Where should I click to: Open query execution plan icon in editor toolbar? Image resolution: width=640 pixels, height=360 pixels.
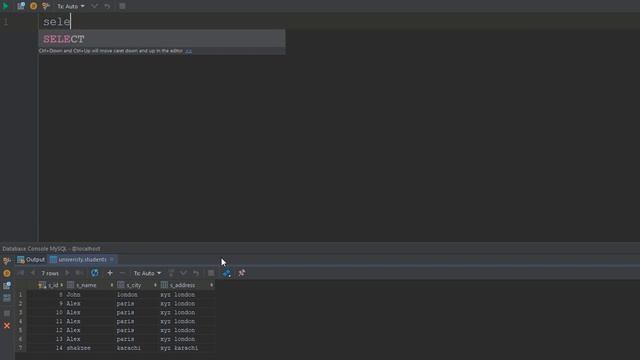tap(20, 6)
